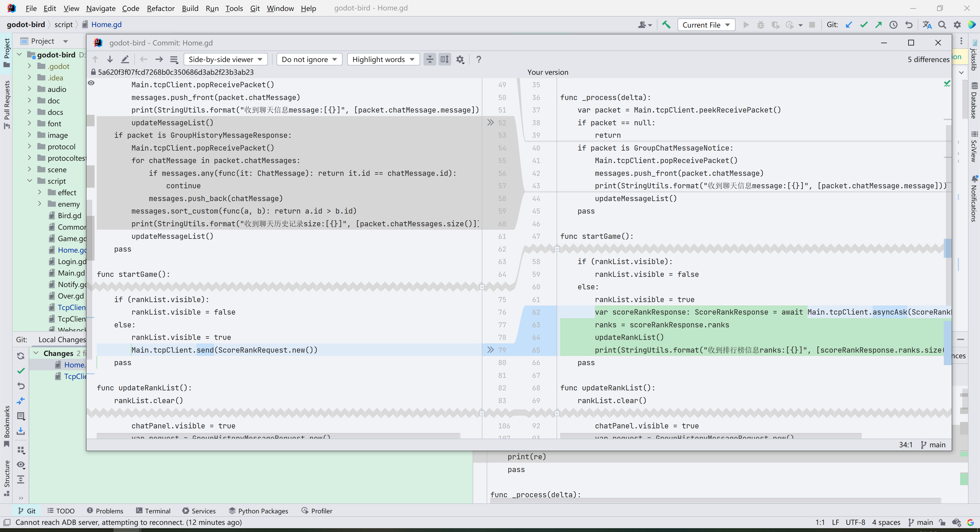Open the Profiler tool window
Image resolution: width=980 pixels, height=532 pixels.
tap(317, 511)
